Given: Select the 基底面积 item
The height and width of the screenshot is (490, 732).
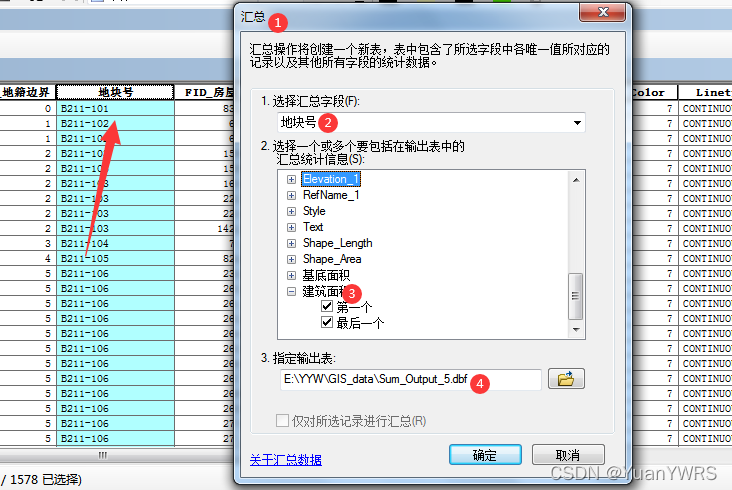Looking at the screenshot, I should [x=326, y=275].
